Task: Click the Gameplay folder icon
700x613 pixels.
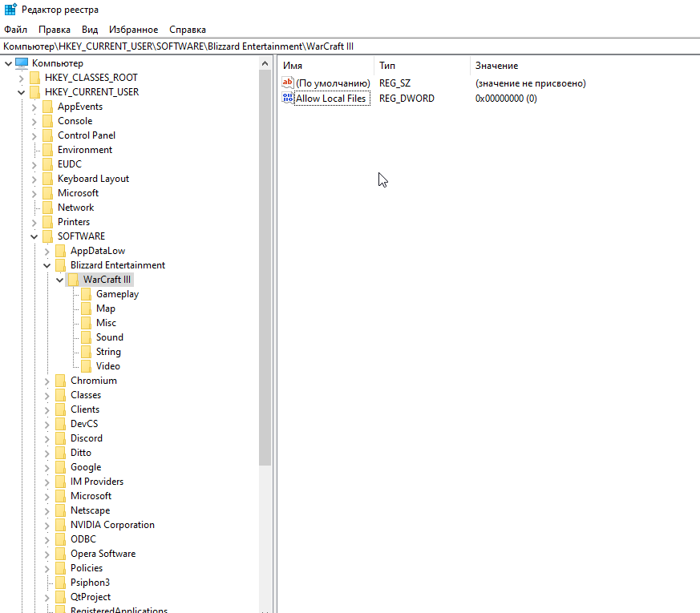Action: pos(86,294)
